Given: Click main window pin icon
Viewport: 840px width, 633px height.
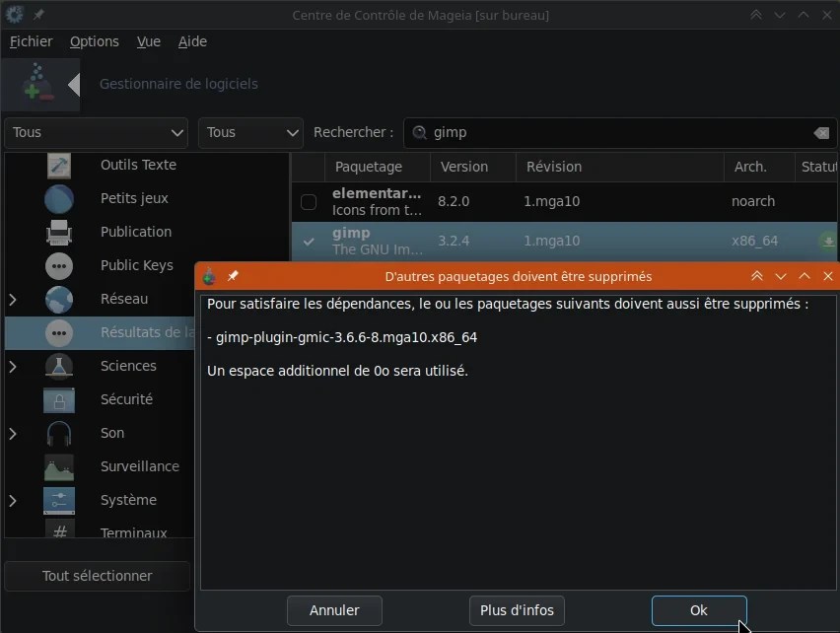Looking at the screenshot, I should (x=38, y=15).
